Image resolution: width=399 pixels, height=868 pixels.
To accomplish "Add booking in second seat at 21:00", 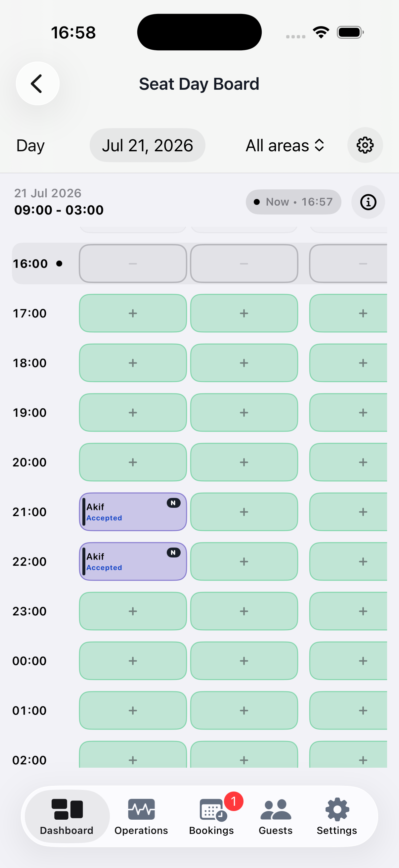I will pos(244,512).
